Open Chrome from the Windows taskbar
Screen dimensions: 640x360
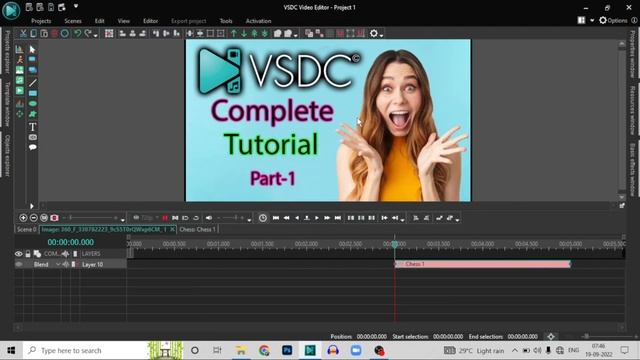pos(264,351)
